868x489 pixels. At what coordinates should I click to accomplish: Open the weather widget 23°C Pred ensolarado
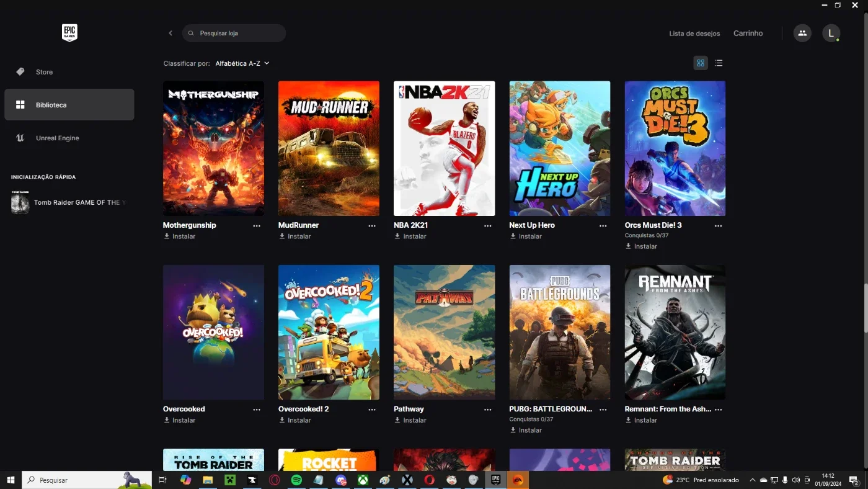[x=701, y=480]
